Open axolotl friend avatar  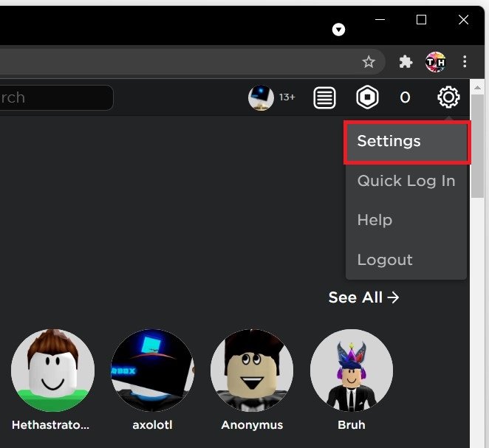(152, 371)
